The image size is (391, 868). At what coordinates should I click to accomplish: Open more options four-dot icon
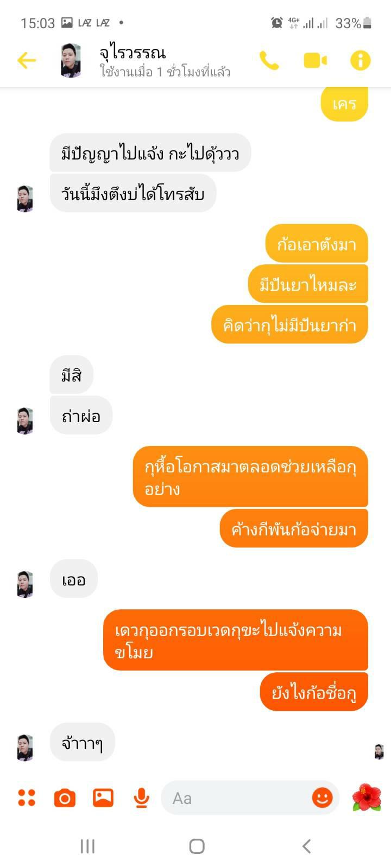(27, 798)
